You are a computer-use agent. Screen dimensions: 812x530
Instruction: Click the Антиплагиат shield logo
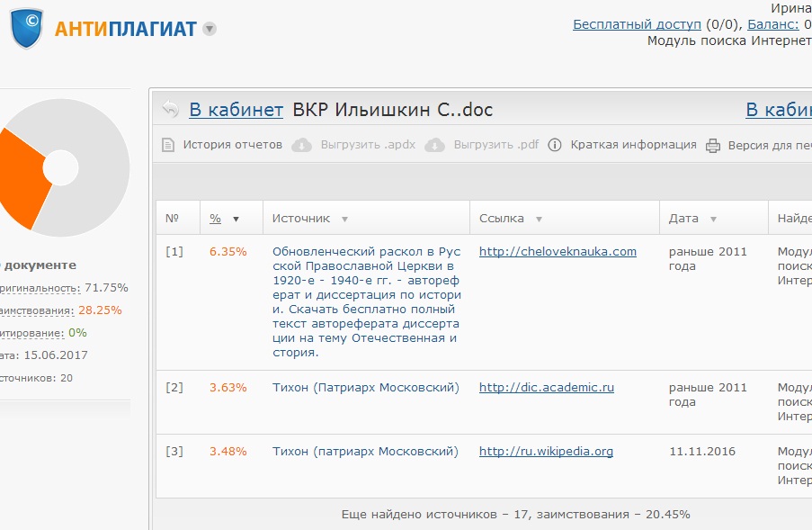(x=27, y=27)
